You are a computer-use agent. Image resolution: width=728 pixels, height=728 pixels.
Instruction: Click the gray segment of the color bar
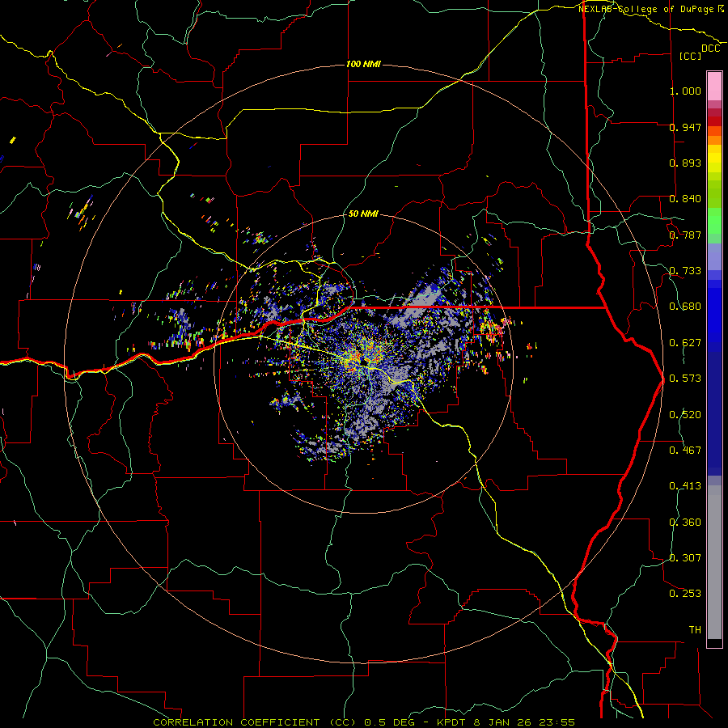tap(714, 562)
